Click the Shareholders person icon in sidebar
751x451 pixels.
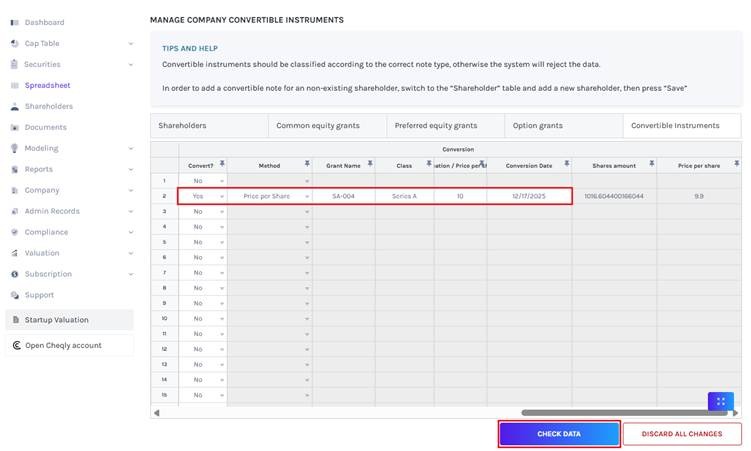(14, 106)
